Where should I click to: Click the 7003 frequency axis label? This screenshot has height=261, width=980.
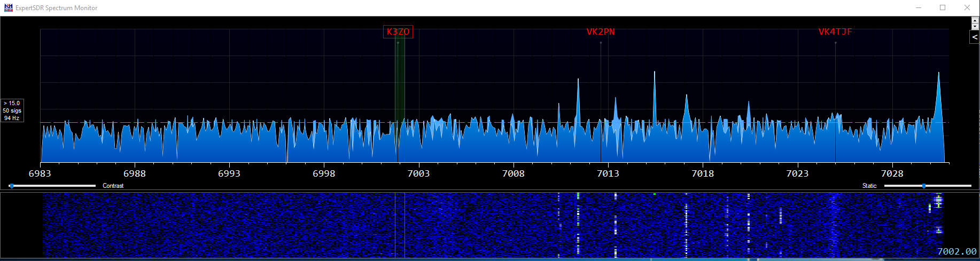point(418,173)
